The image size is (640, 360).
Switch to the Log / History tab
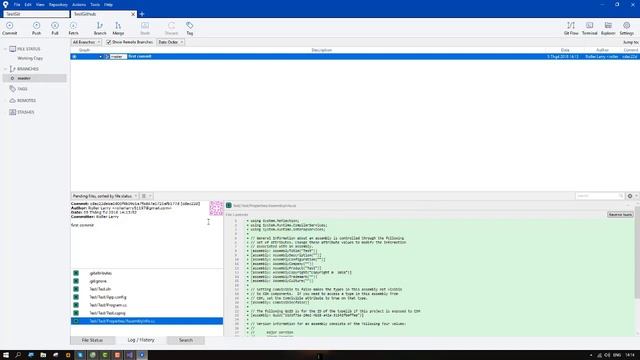click(x=141, y=340)
